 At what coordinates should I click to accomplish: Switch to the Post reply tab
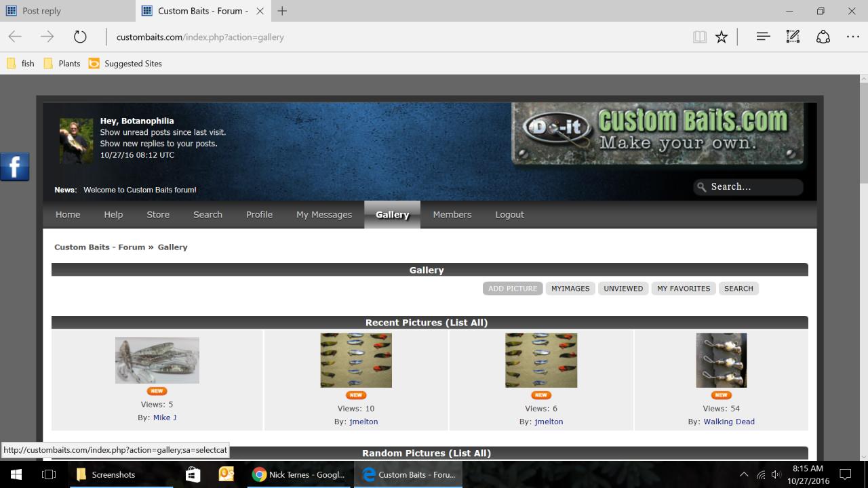[68, 11]
